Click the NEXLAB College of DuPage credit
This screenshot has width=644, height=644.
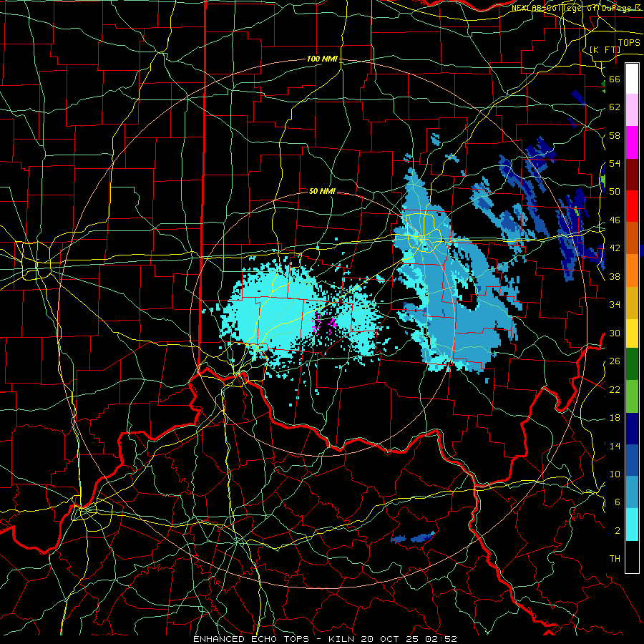click(577, 7)
